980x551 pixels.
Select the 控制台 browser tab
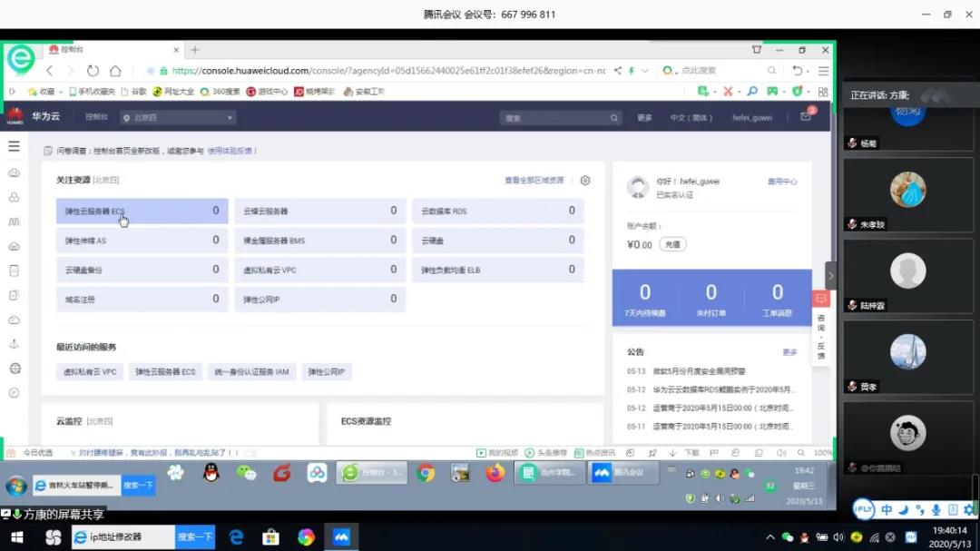[x=113, y=49]
